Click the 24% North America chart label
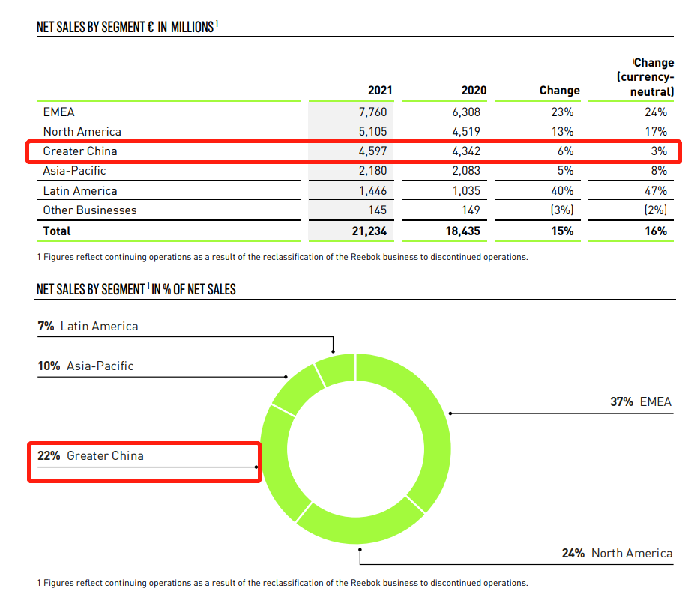Image resolution: width=700 pixels, height=597 pixels. 617,554
